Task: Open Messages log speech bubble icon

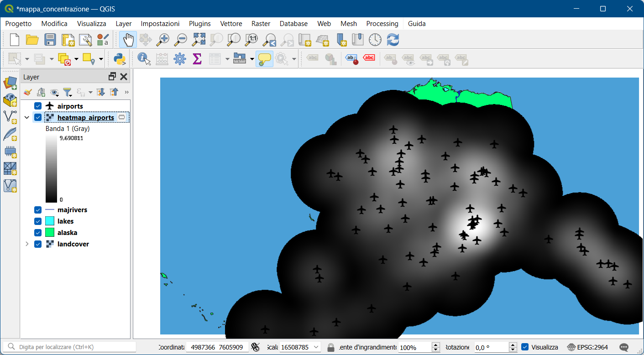Action: click(624, 347)
